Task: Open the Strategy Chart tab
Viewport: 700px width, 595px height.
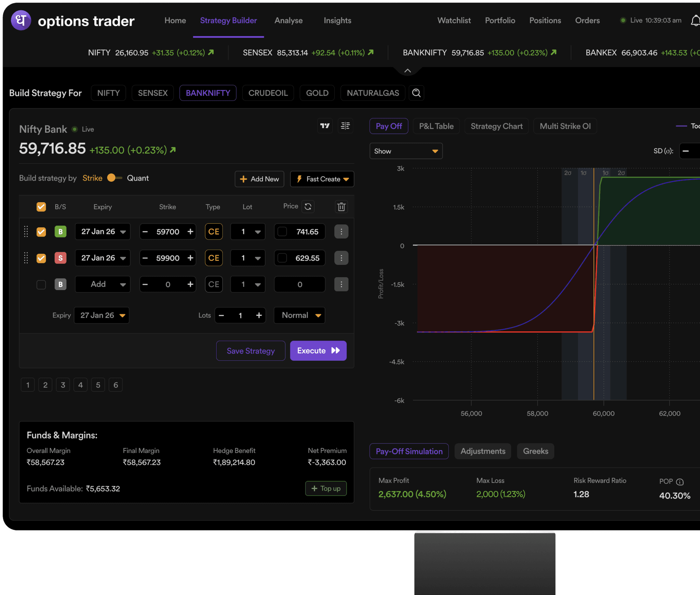Action: coord(496,126)
